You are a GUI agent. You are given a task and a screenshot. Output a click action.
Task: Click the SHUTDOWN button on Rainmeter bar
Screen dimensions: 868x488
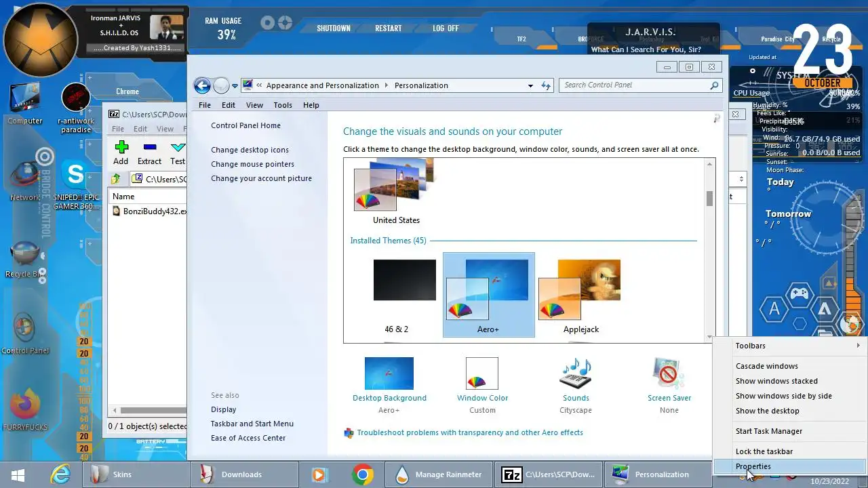(x=334, y=28)
